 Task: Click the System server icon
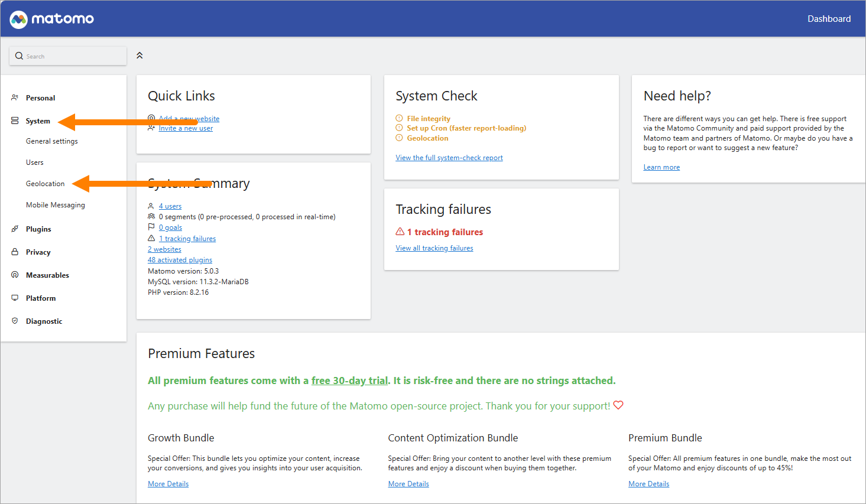tap(15, 121)
